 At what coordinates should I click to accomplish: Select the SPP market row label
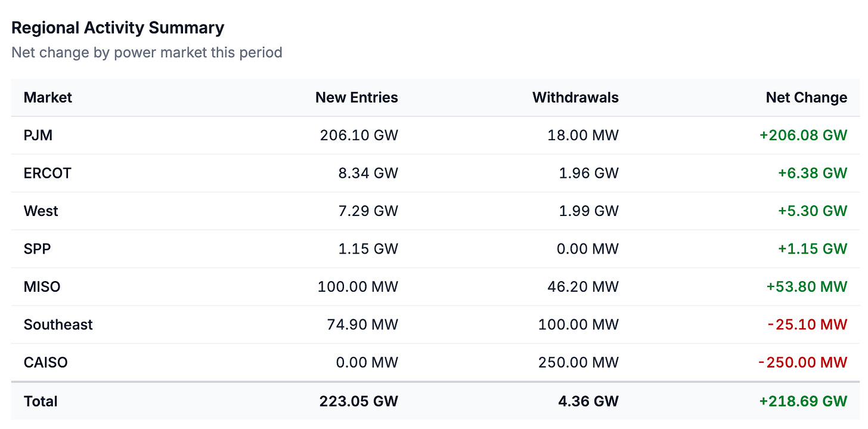pyautogui.click(x=37, y=249)
